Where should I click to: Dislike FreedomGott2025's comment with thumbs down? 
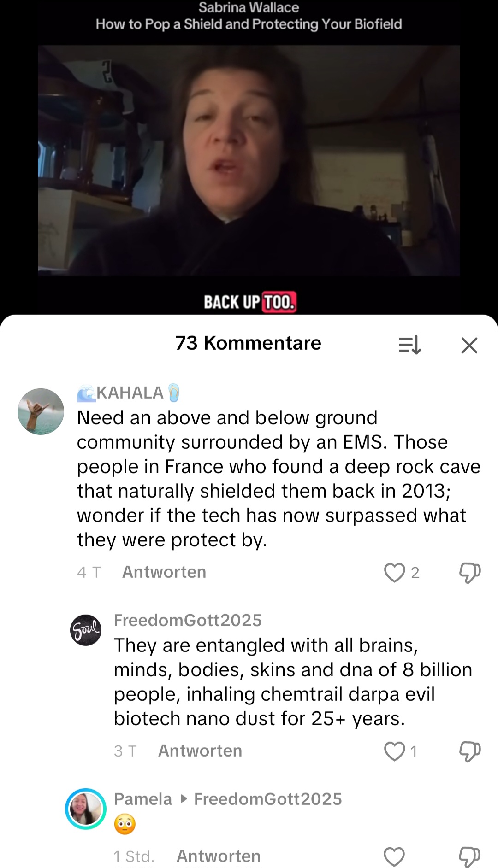470,751
